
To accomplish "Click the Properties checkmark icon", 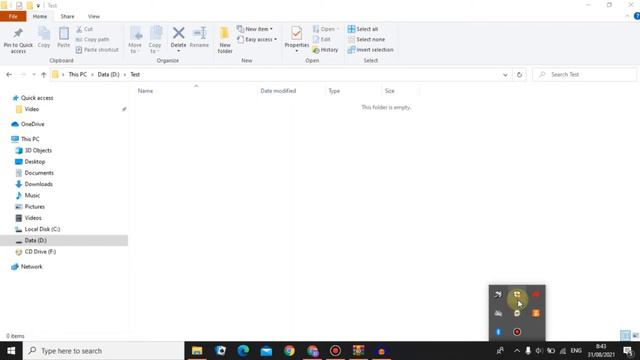I will 297,33.
